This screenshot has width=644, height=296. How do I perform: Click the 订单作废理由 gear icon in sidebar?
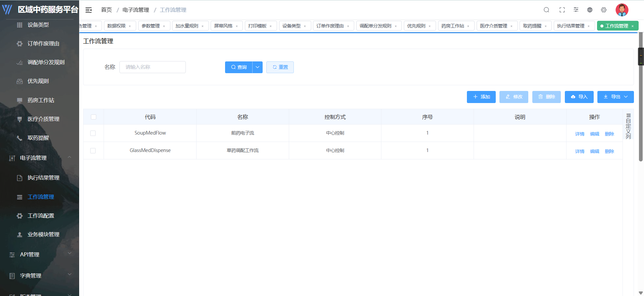pyautogui.click(x=20, y=44)
